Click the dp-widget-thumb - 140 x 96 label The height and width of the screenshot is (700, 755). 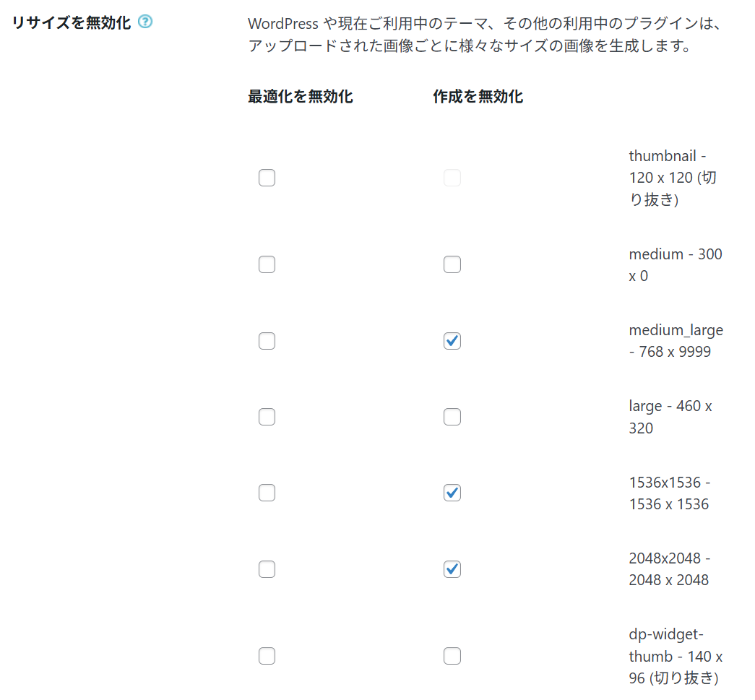676,656
